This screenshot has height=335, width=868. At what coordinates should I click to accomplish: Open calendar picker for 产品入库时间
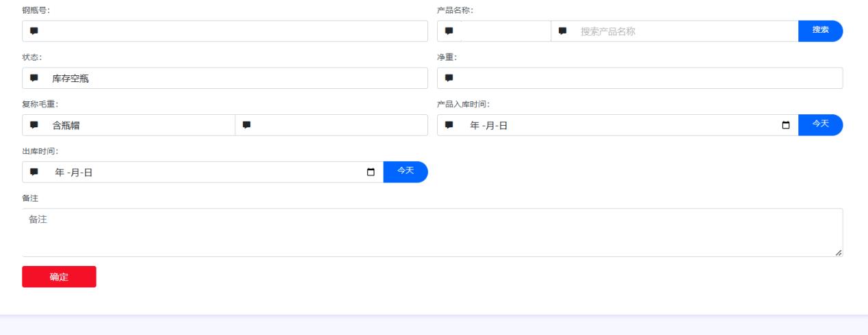(x=785, y=125)
